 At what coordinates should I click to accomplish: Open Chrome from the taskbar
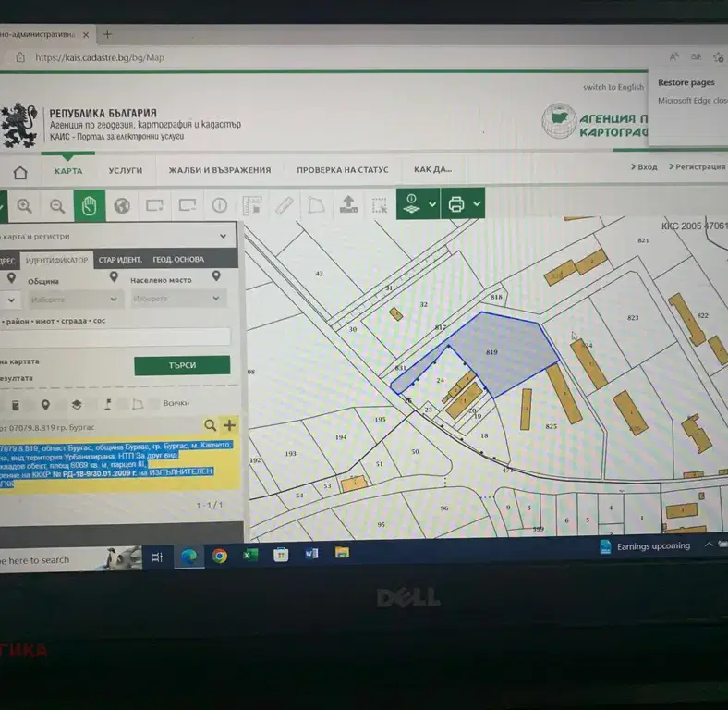(219, 556)
